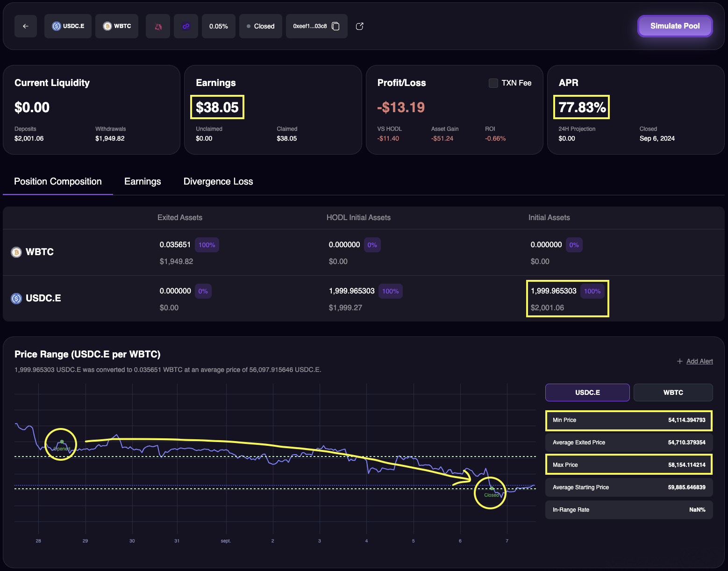Image resolution: width=728 pixels, height=571 pixels.
Task: Open the Earnings tab
Action: tap(143, 181)
